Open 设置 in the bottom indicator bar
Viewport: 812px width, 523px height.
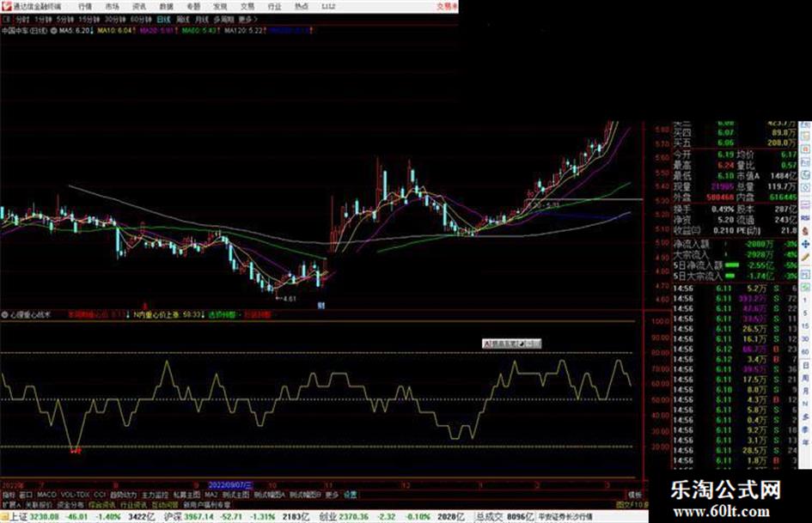[x=350, y=495]
